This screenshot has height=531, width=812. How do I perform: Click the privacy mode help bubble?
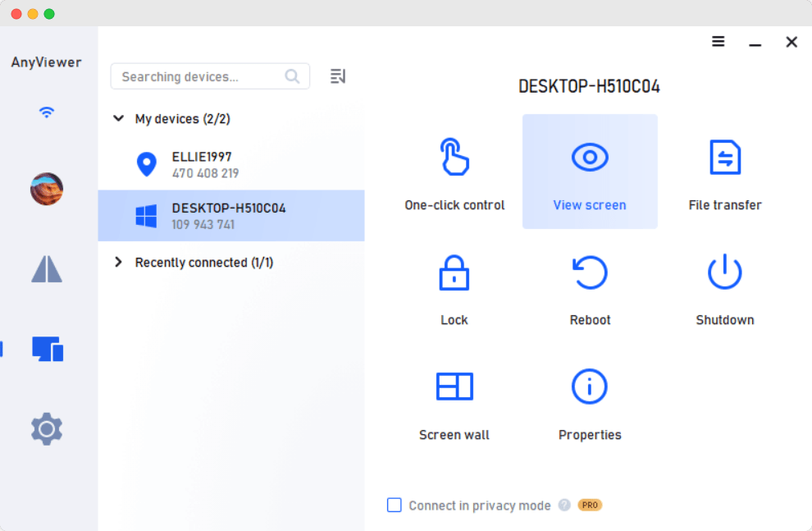pos(564,505)
